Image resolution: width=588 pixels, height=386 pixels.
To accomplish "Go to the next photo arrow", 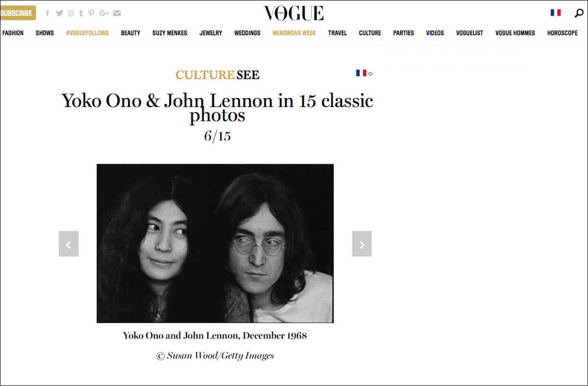I will pyautogui.click(x=362, y=243).
